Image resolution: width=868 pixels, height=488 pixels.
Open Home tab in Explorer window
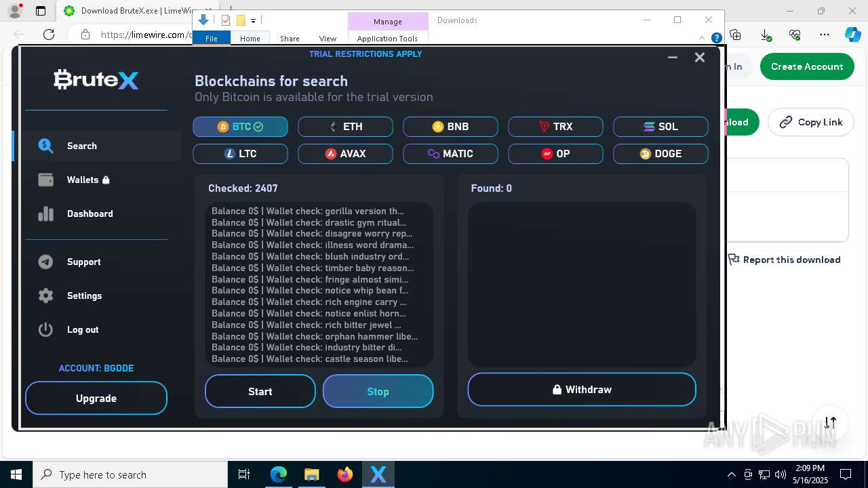[x=250, y=39]
